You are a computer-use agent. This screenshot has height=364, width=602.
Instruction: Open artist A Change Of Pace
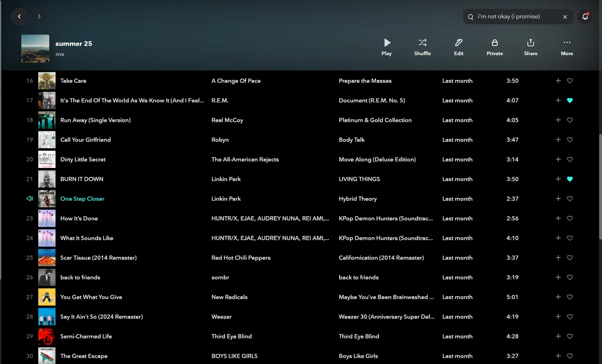coord(236,81)
